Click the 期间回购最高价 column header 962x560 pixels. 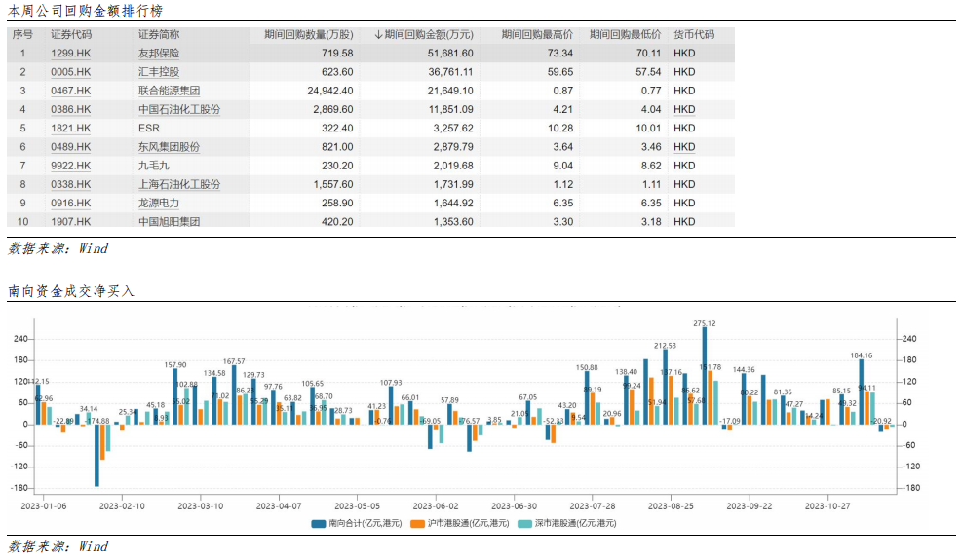coord(537,35)
